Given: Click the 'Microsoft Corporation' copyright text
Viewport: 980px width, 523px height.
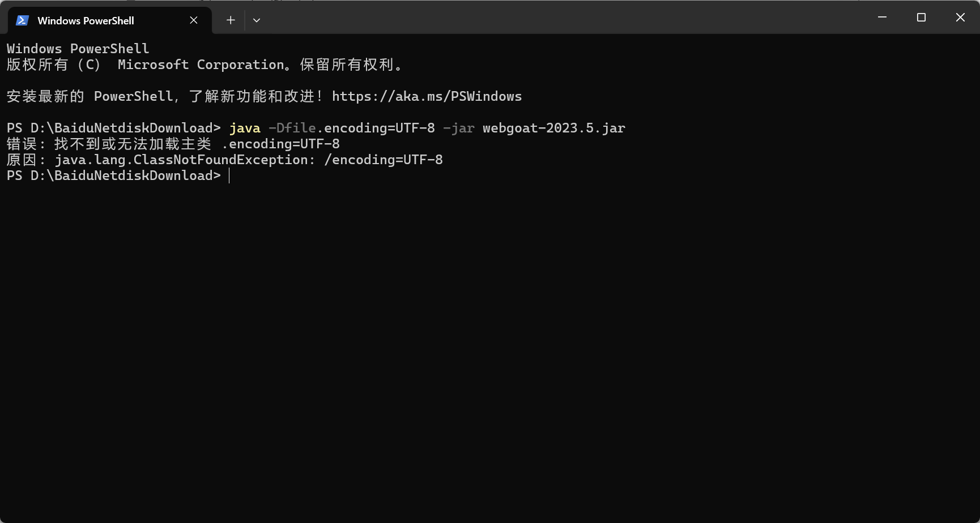Looking at the screenshot, I should pos(201,65).
